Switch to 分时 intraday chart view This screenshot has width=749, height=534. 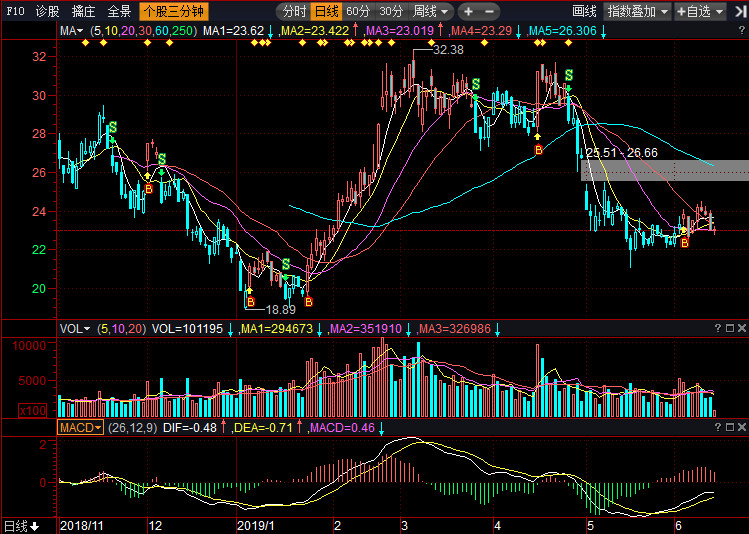pyautogui.click(x=294, y=12)
